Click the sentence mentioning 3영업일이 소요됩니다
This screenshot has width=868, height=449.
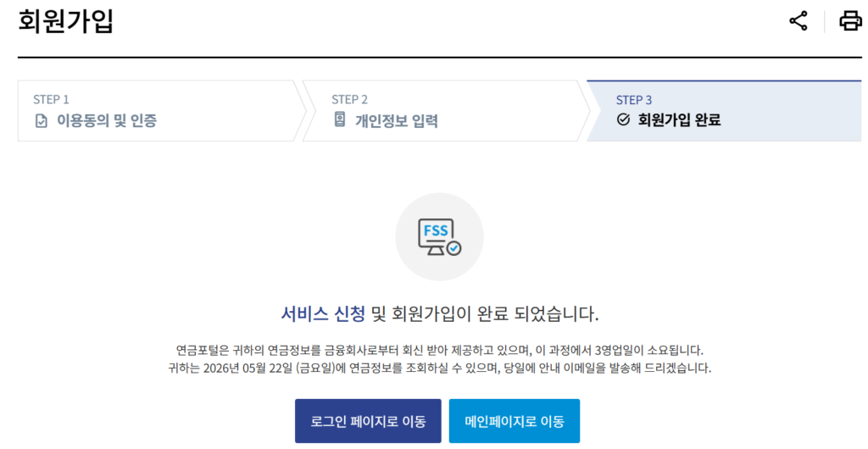click(440, 350)
